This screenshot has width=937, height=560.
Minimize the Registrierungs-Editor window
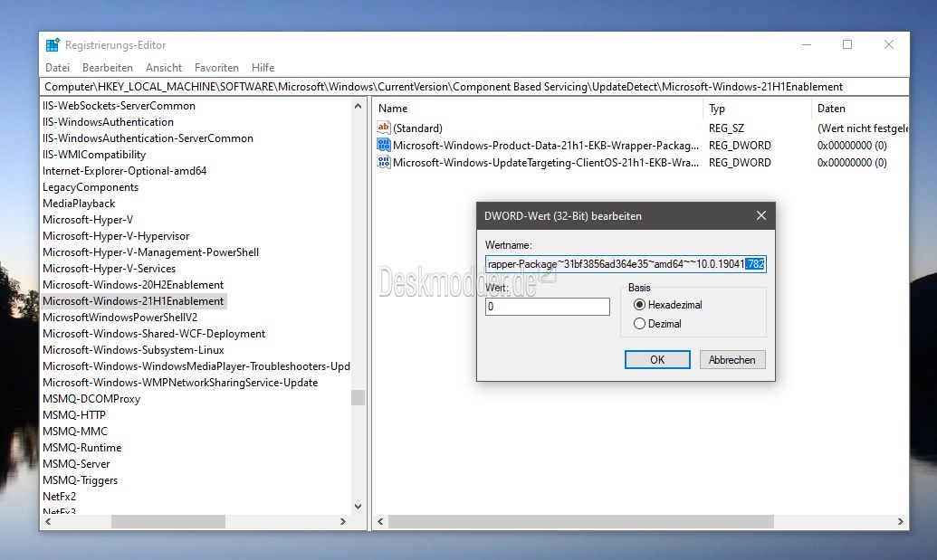807,44
